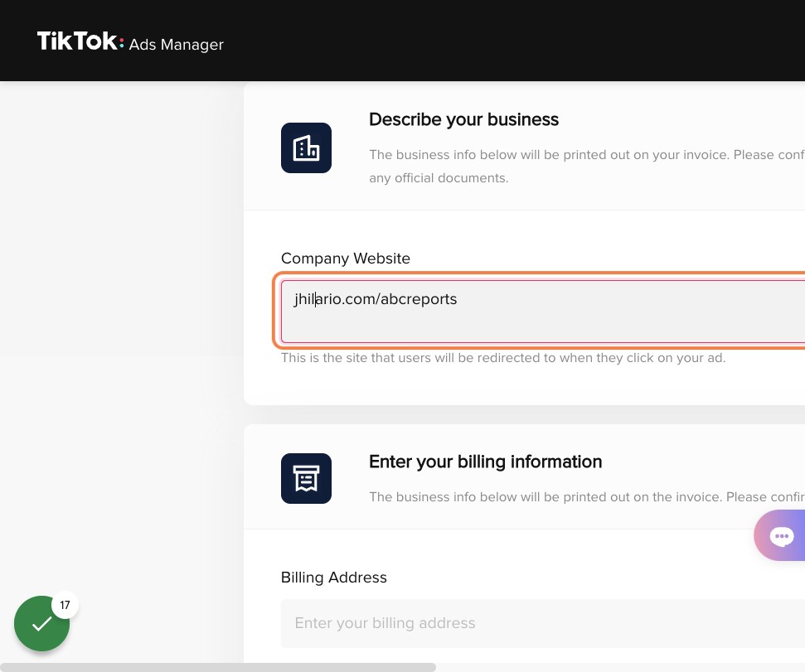
Task: Click the redirect helper text below website field
Action: tap(503, 358)
